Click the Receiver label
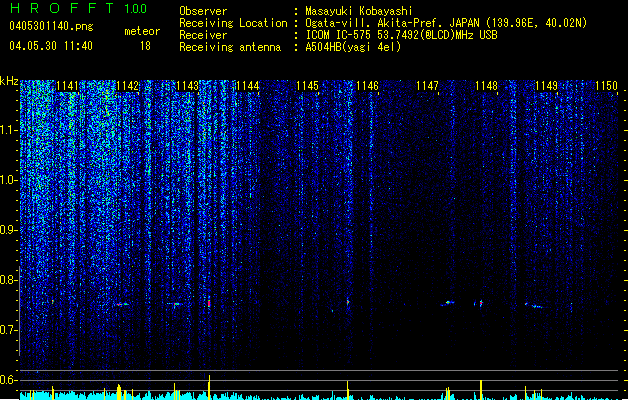The image size is (629, 400). [203, 35]
